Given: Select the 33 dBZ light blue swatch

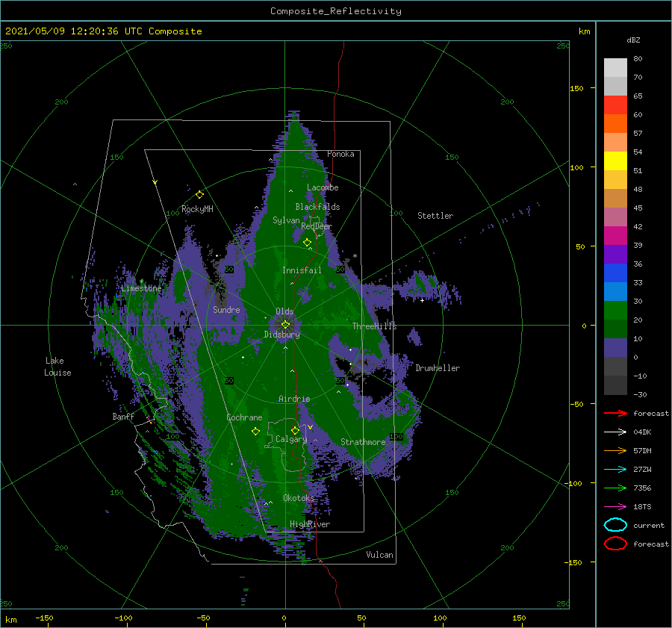Looking at the screenshot, I should pyautogui.click(x=615, y=291).
